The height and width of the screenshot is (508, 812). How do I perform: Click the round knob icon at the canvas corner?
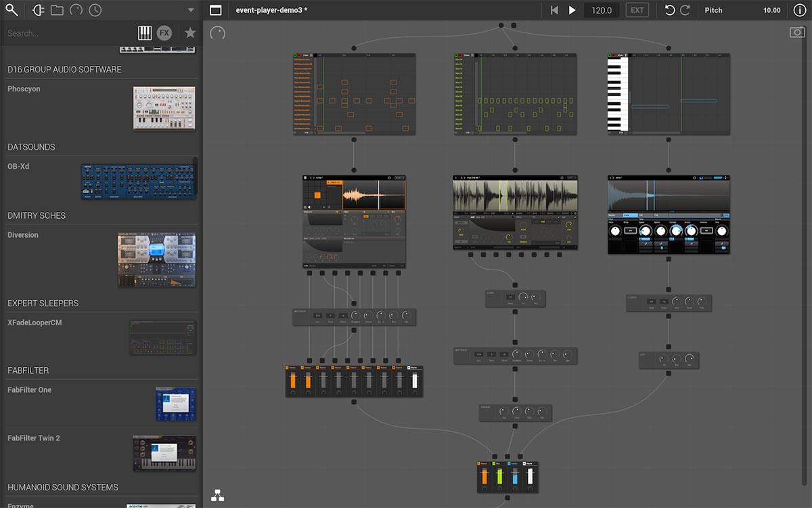click(x=217, y=33)
